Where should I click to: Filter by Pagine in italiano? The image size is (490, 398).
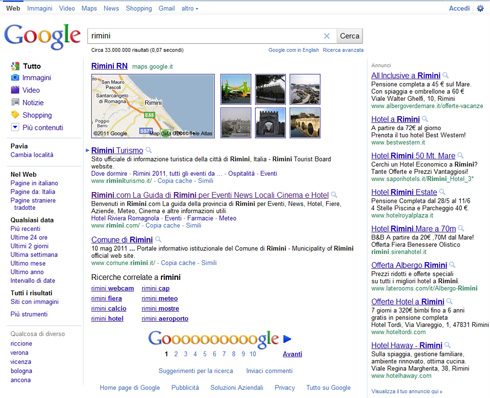coord(34,183)
